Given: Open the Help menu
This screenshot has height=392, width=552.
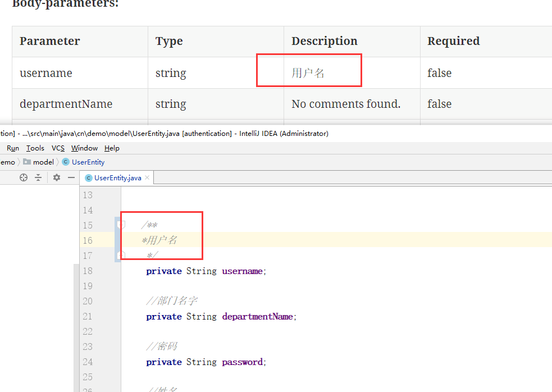Looking at the screenshot, I should coord(112,148).
